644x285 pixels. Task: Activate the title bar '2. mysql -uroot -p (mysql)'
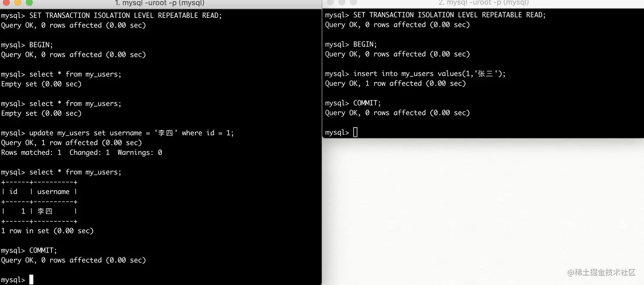point(483,3)
